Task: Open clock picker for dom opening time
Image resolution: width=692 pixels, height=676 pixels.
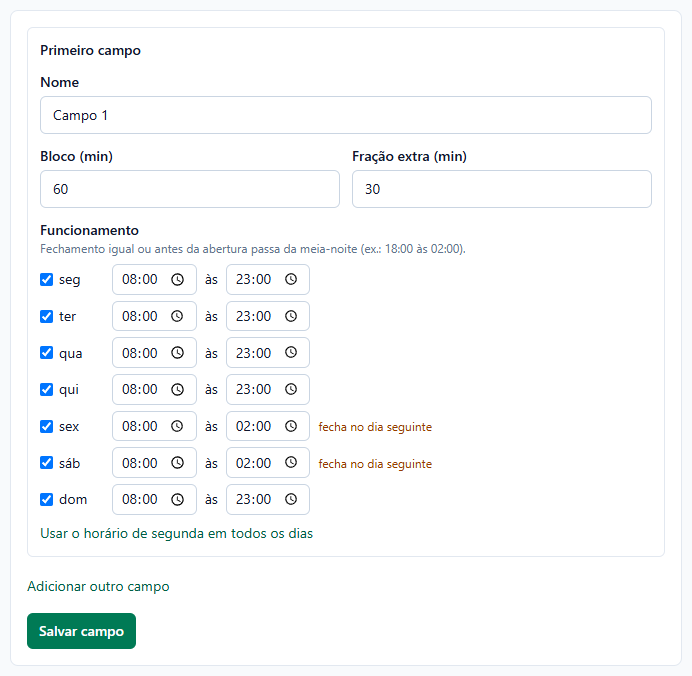Action: coord(177,499)
